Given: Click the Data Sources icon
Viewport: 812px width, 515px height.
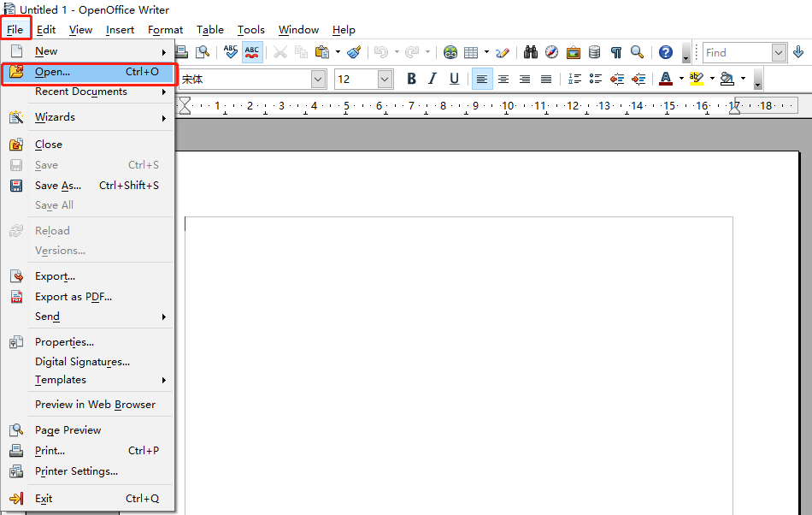Looking at the screenshot, I should click(x=595, y=52).
